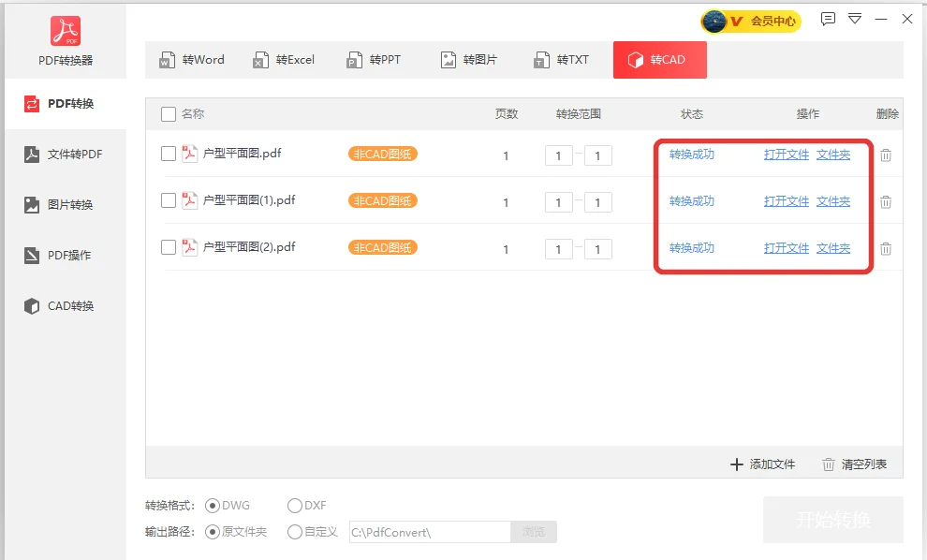Screen dimensions: 927x560
Task: Click 打开文件 link for 户型平面图(2).pdf
Action: (787, 248)
